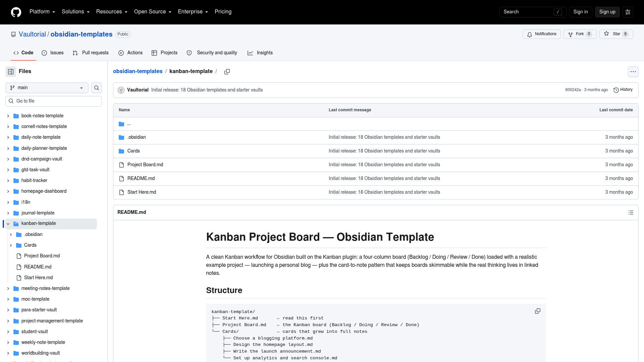Switch to the Issues tab

tap(52, 53)
